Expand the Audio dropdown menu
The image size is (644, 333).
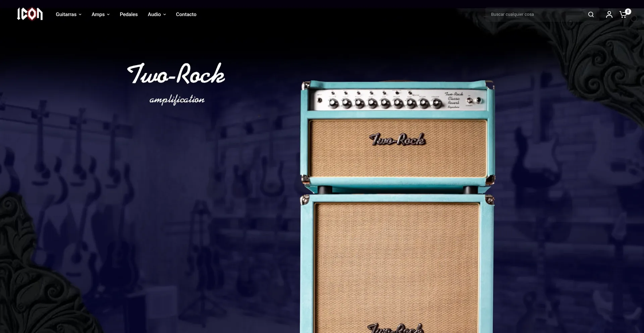(157, 14)
